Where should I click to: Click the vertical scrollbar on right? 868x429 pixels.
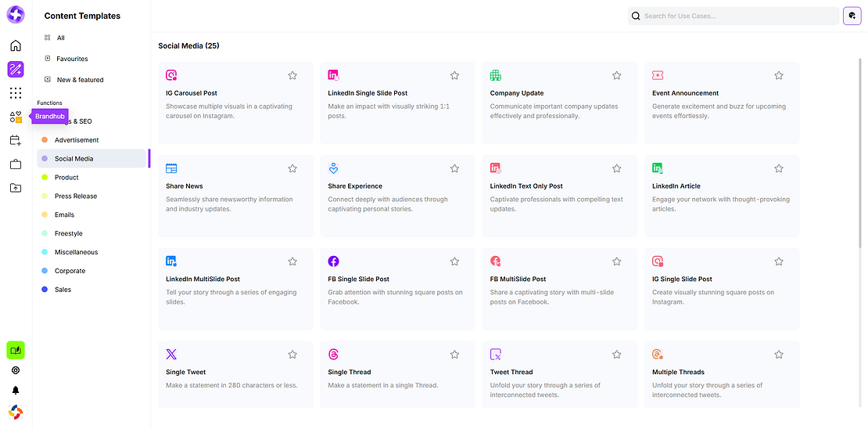[x=859, y=153]
